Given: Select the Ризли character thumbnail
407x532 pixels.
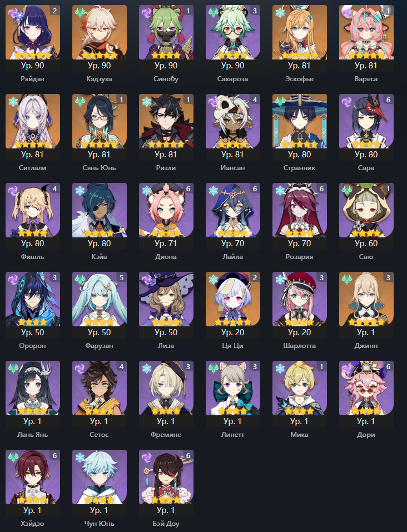Looking at the screenshot, I should click(166, 121).
